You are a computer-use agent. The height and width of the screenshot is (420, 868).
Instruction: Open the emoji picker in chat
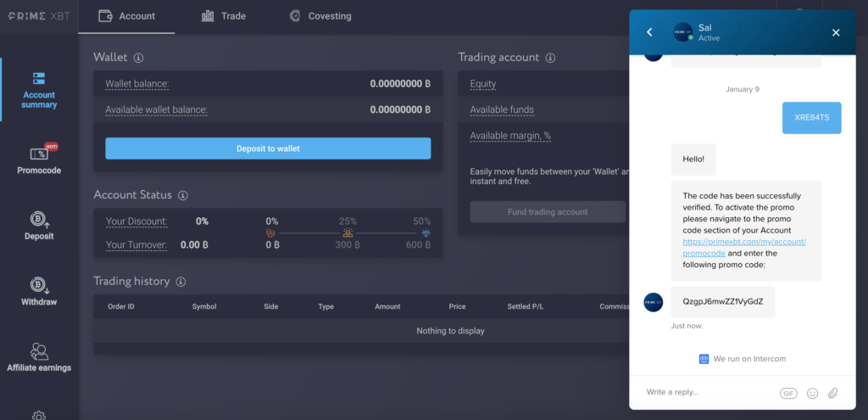click(812, 394)
